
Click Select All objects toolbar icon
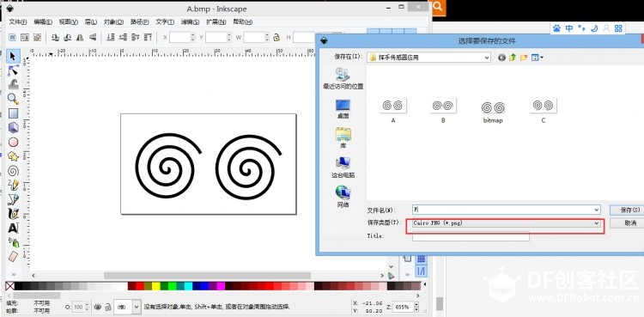[12, 38]
